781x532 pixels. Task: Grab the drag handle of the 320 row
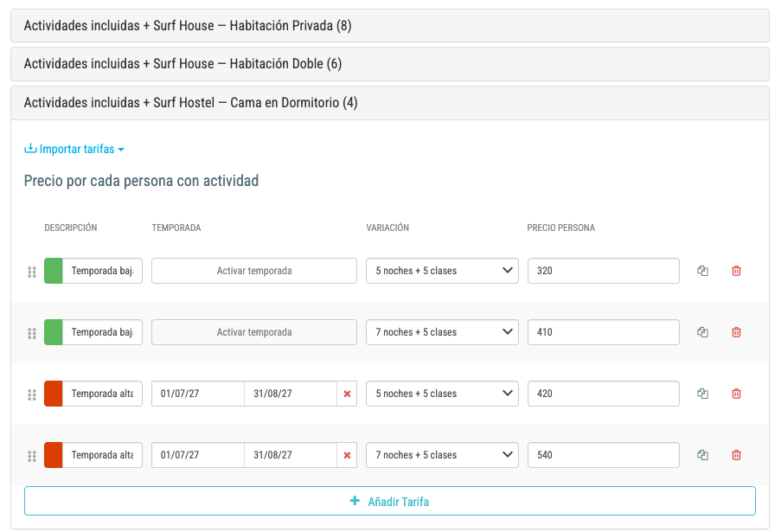point(32,272)
